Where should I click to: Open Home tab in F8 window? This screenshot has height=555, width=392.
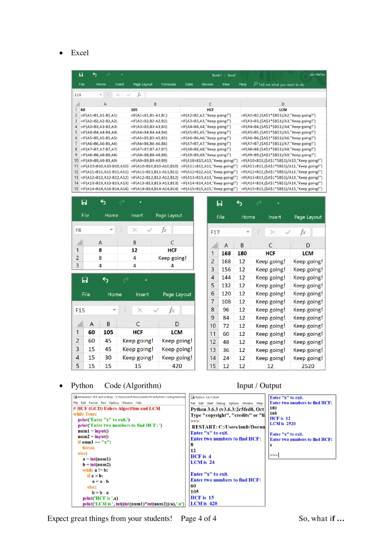tap(111, 215)
